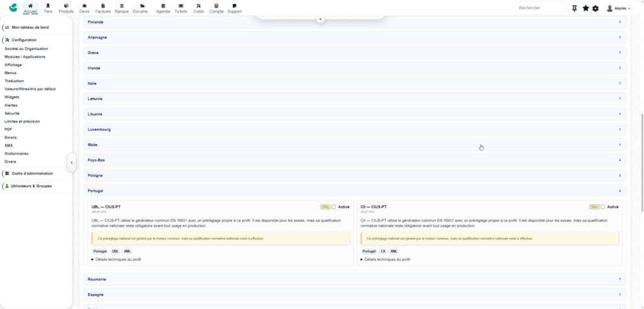Go to Société ou Organisation
Viewport: 644px width, 309px height.
26,49
